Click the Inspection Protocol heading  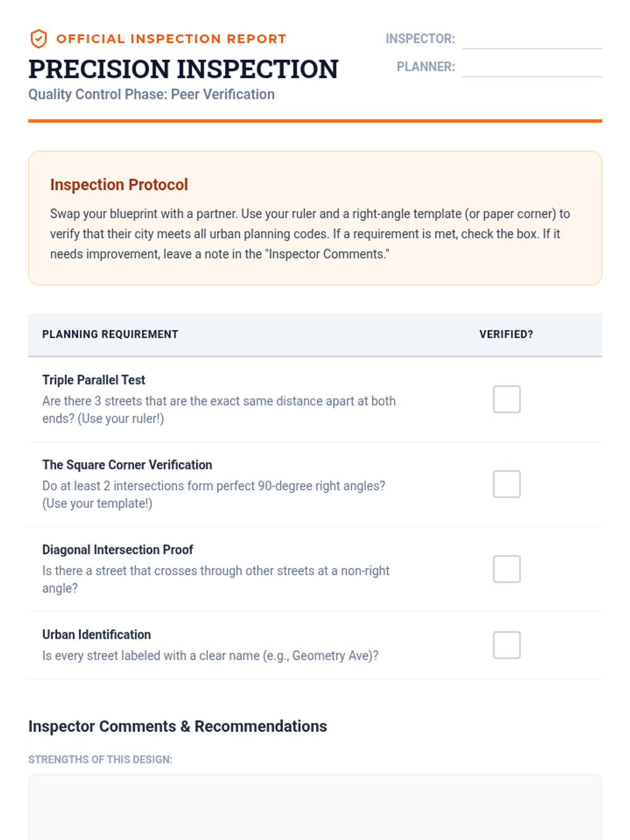(119, 185)
